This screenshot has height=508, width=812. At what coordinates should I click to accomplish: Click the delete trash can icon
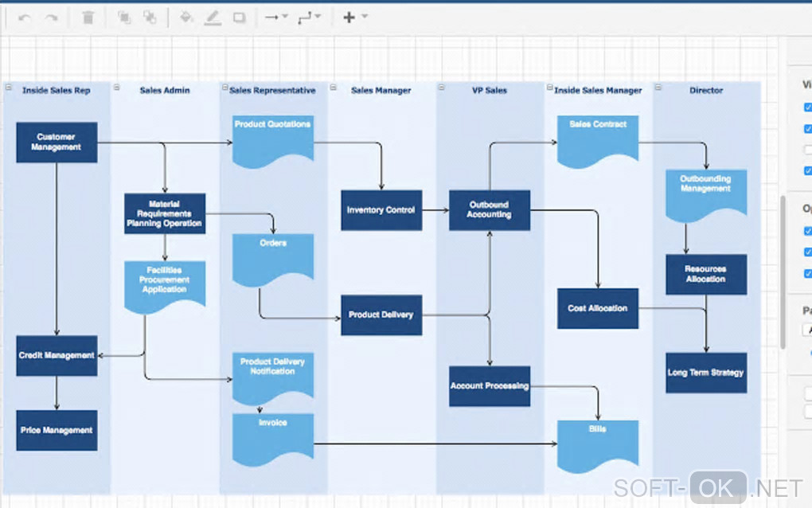tap(88, 18)
